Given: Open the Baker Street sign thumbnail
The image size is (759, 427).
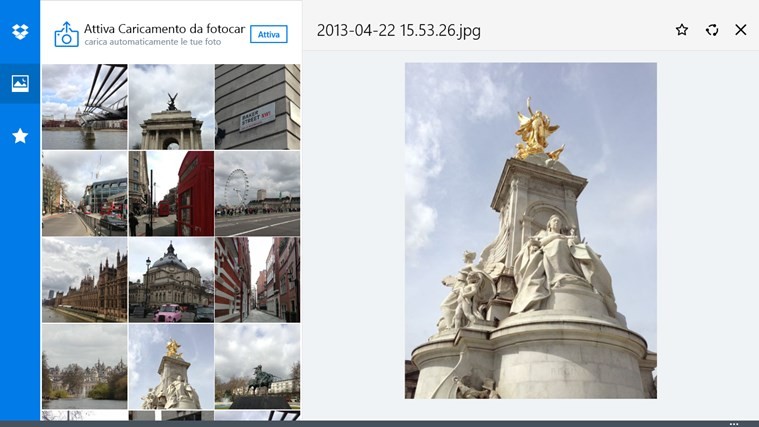Looking at the screenshot, I should point(258,107).
